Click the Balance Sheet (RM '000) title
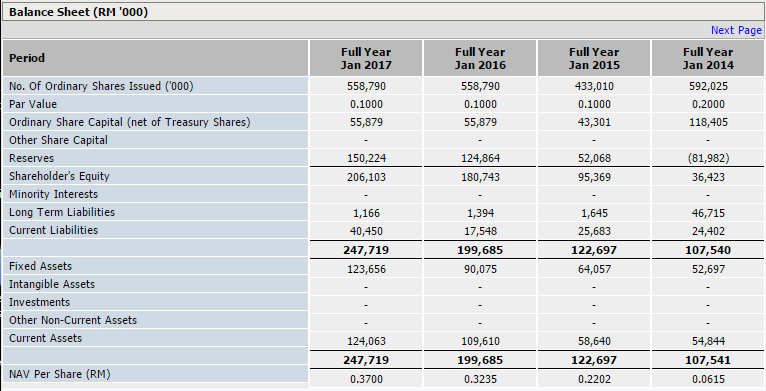766x391 pixels. [78, 12]
